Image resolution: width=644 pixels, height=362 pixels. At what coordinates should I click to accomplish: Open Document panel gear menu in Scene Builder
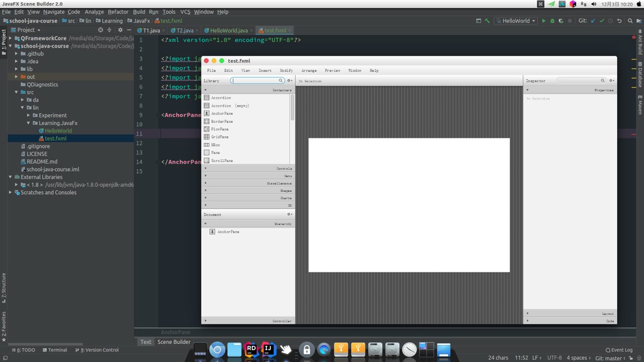coord(290,215)
